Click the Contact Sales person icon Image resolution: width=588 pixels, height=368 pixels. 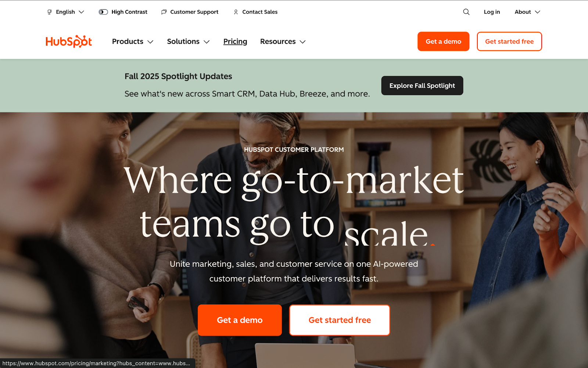pos(236,12)
